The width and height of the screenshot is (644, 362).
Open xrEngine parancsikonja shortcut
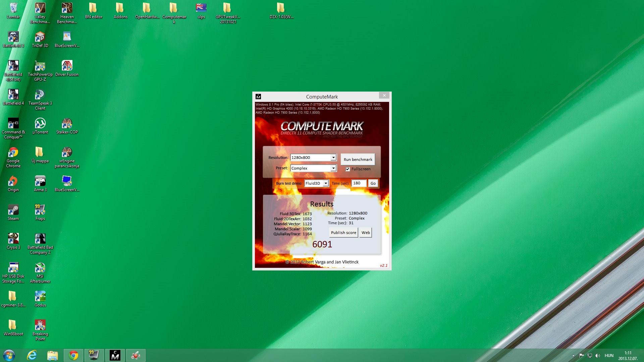67,157
